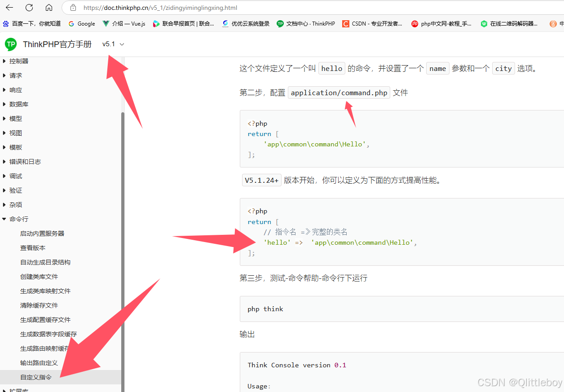Open the 清除缓存文件 page
Screen dimensions: 564x392
pos(39,305)
